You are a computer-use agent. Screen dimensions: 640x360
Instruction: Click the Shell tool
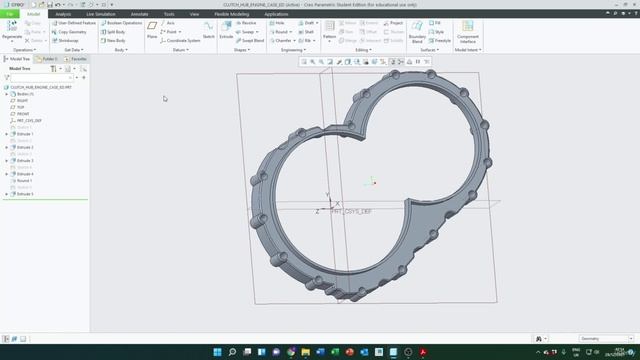(306, 32)
